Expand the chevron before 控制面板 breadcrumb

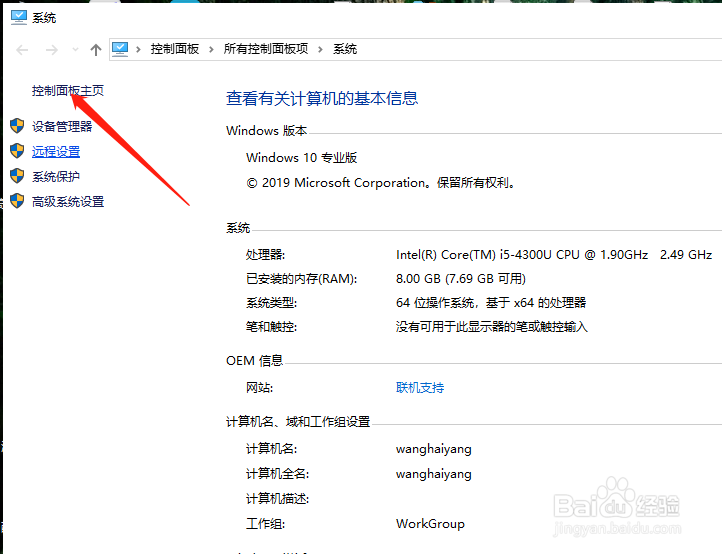[x=138, y=49]
